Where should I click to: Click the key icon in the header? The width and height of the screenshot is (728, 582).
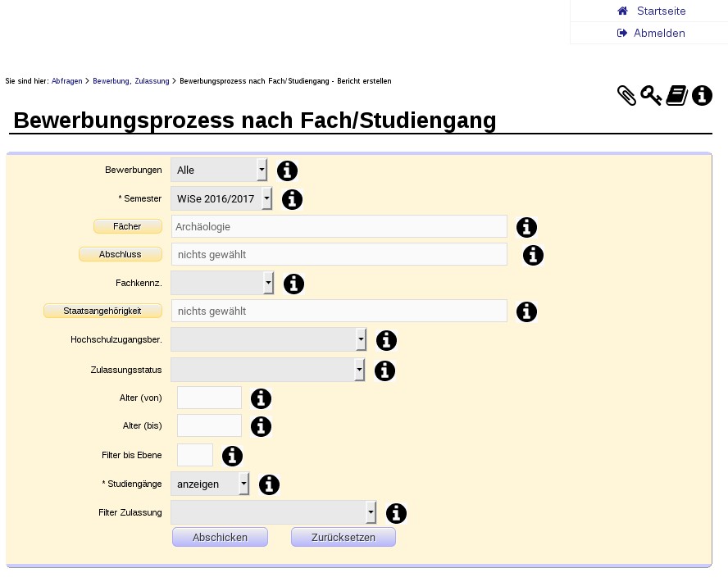click(651, 96)
